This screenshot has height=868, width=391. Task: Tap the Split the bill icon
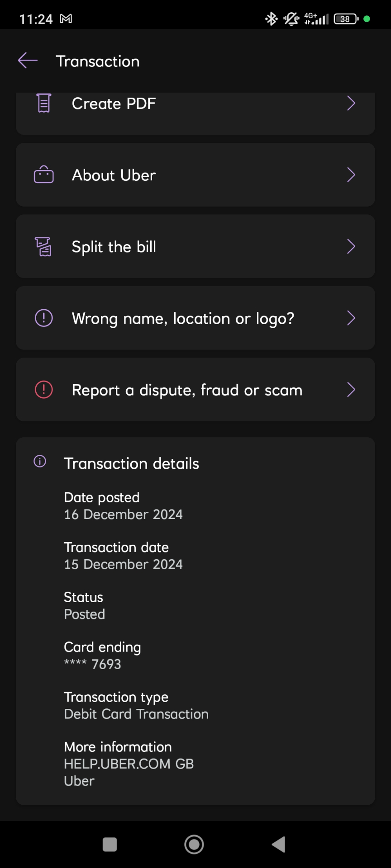tap(44, 247)
